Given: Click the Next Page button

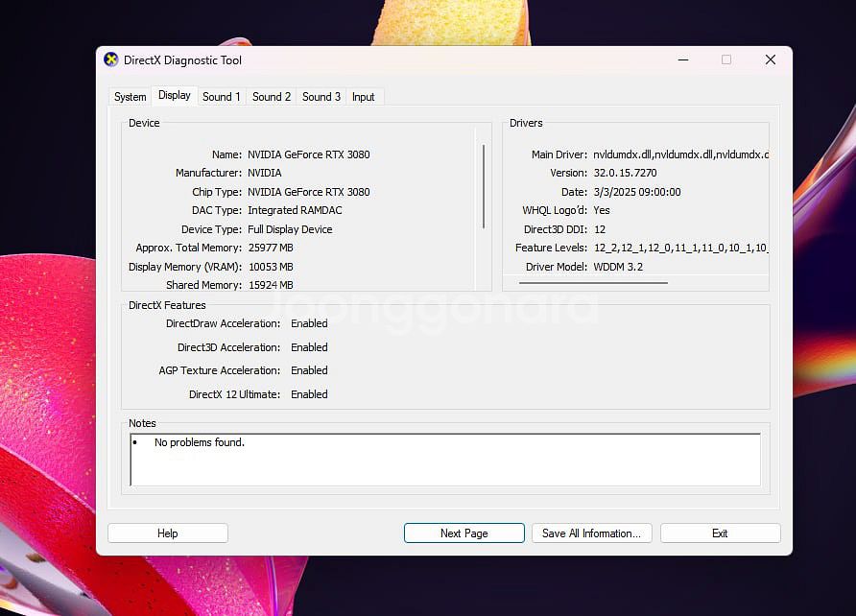Looking at the screenshot, I should (464, 533).
